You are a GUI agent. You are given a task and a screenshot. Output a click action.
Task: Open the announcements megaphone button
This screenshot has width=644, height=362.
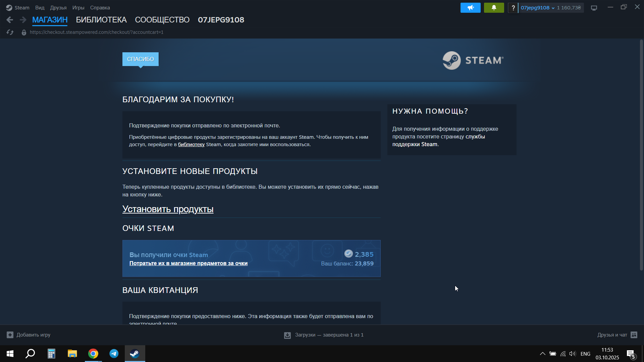470,8
